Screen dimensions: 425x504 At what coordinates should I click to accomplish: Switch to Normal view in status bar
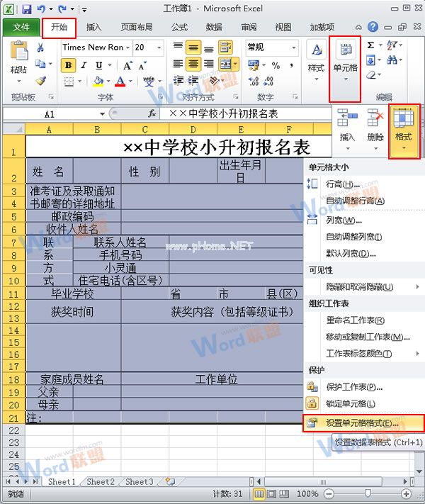259,493
